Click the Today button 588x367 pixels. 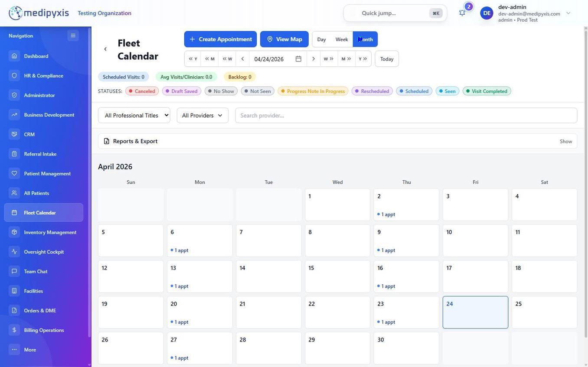click(387, 59)
